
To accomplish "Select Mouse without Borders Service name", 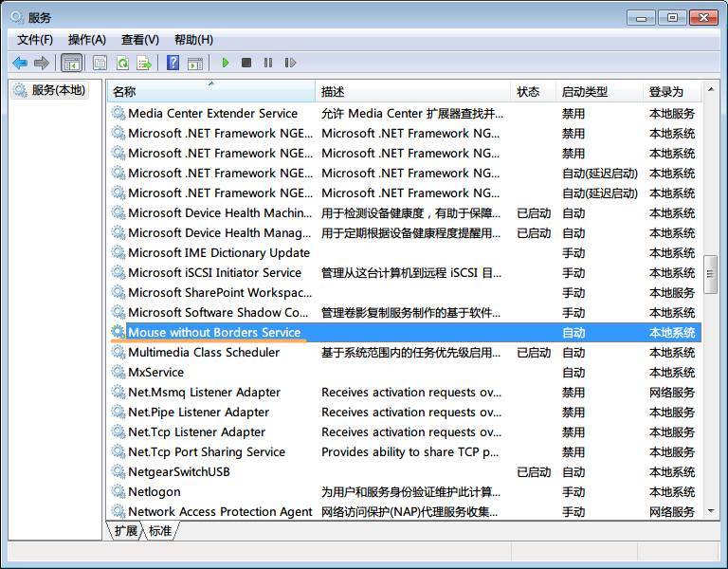I will [214, 332].
